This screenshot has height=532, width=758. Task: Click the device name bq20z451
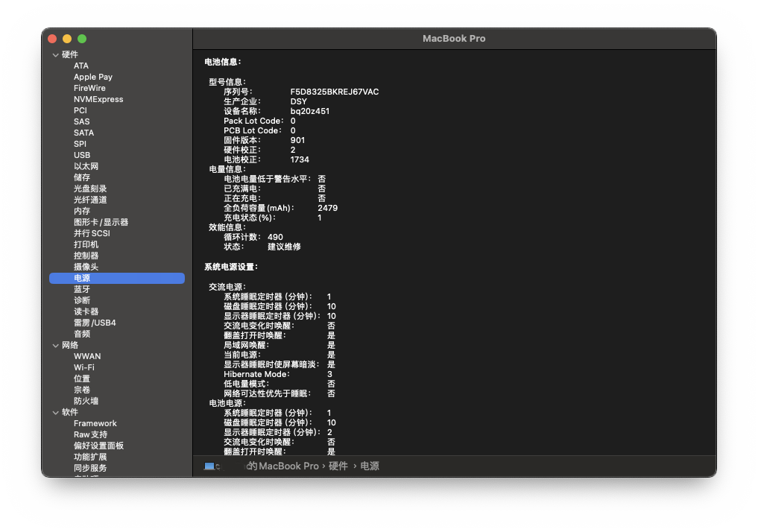(310, 111)
